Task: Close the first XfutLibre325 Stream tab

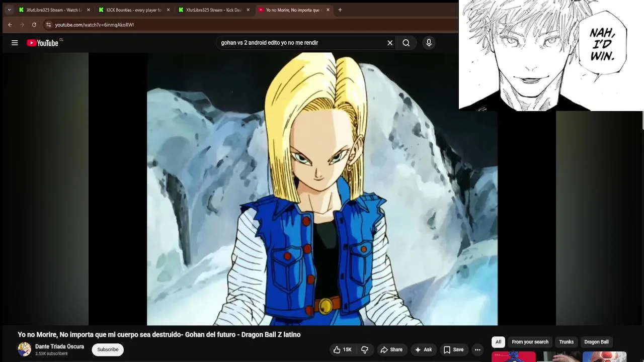Action: click(89, 10)
